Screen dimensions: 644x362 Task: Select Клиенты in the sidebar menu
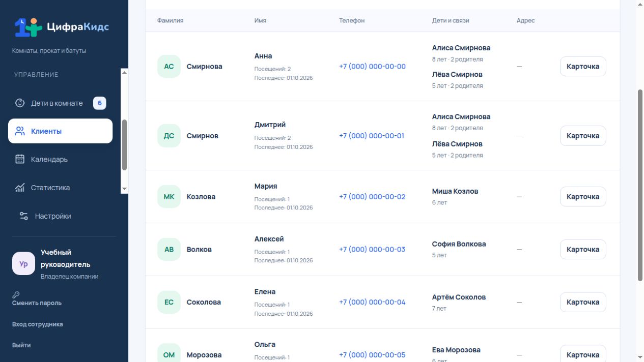pyautogui.click(x=60, y=131)
